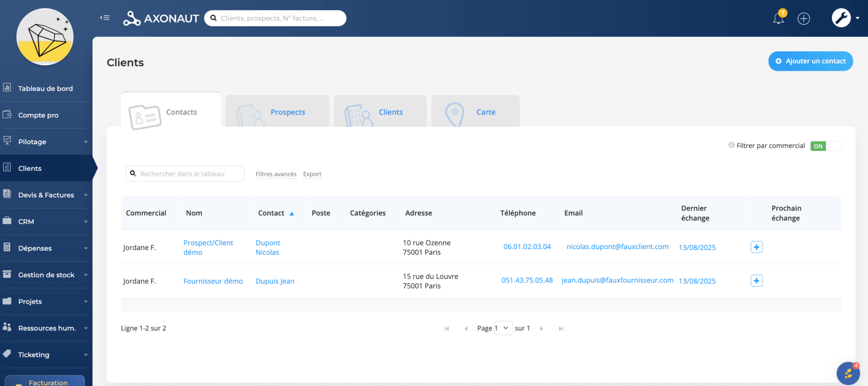Click the quick-add plus icon in header

coord(804,18)
